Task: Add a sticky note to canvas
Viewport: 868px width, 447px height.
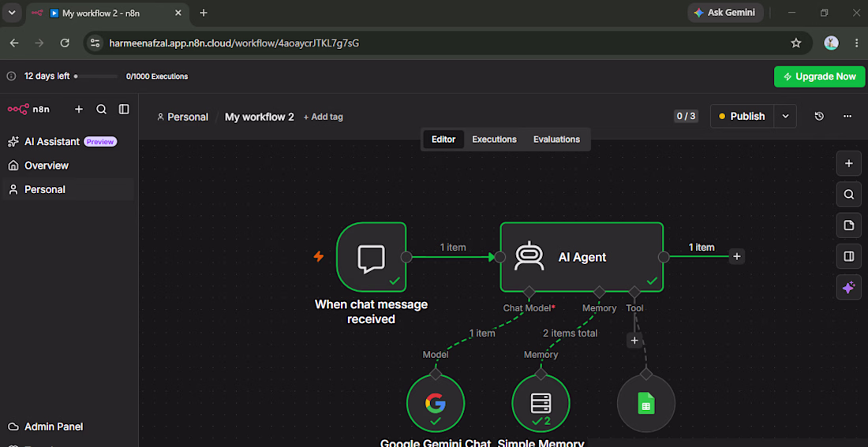Action: click(848, 225)
